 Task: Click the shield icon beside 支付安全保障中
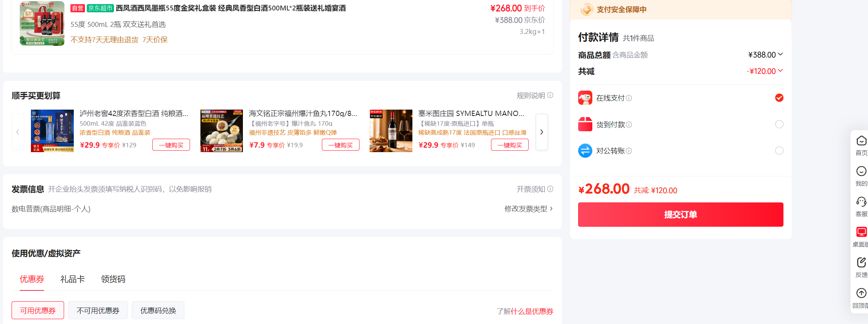click(x=586, y=9)
